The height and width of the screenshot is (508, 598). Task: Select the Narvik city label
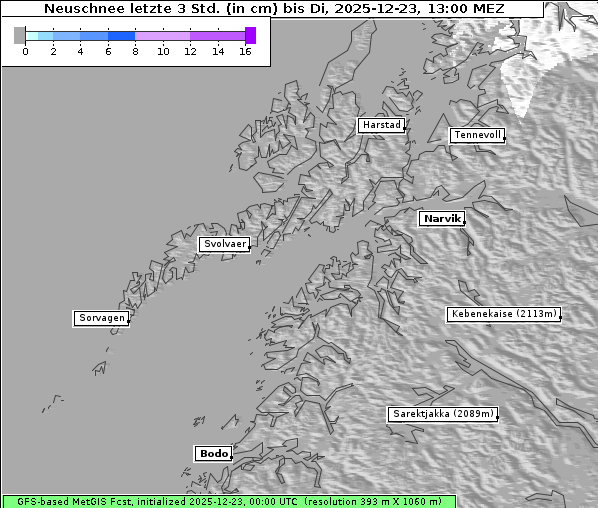tap(442, 219)
